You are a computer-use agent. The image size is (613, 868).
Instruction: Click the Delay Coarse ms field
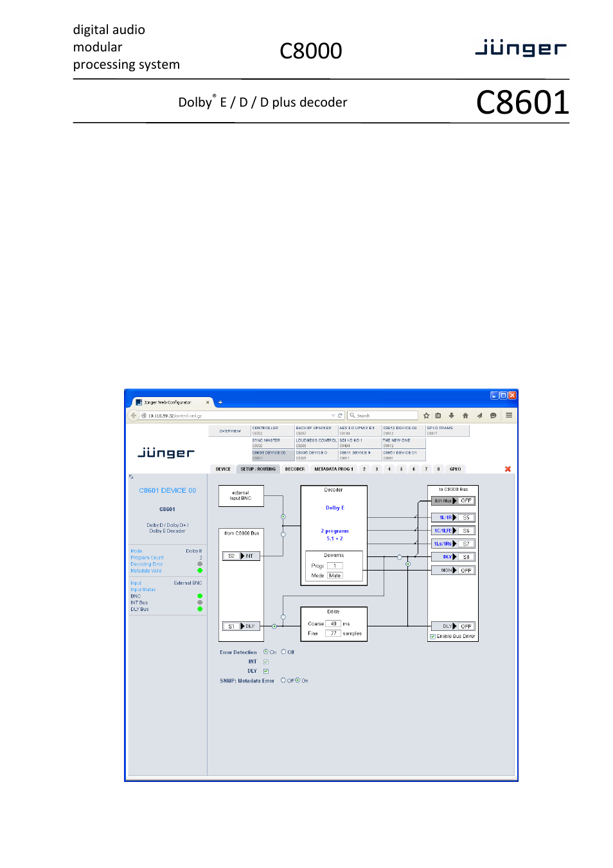[333, 624]
